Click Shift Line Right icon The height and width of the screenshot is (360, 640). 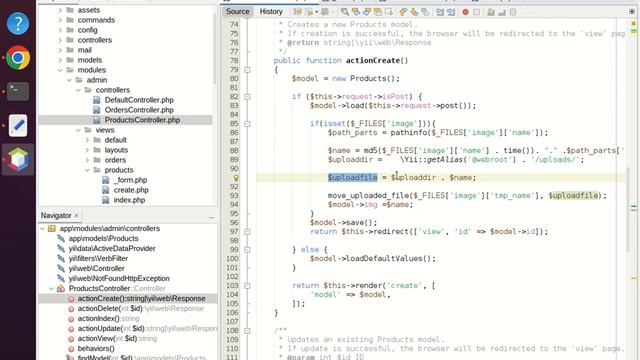tap(451, 12)
